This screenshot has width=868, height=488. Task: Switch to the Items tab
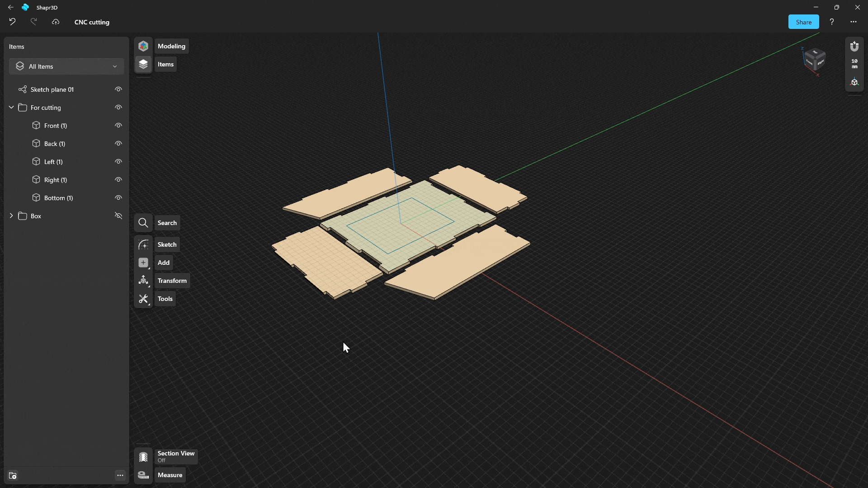(143, 64)
